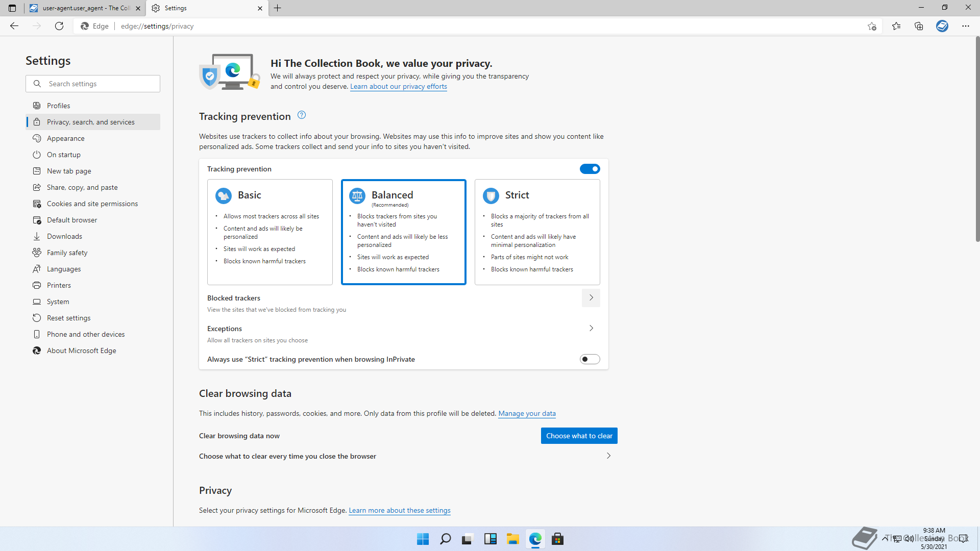Screen dimensions: 980x551
Task: Enable Strict tracking for InPrivate toggle
Action: pyautogui.click(x=590, y=359)
